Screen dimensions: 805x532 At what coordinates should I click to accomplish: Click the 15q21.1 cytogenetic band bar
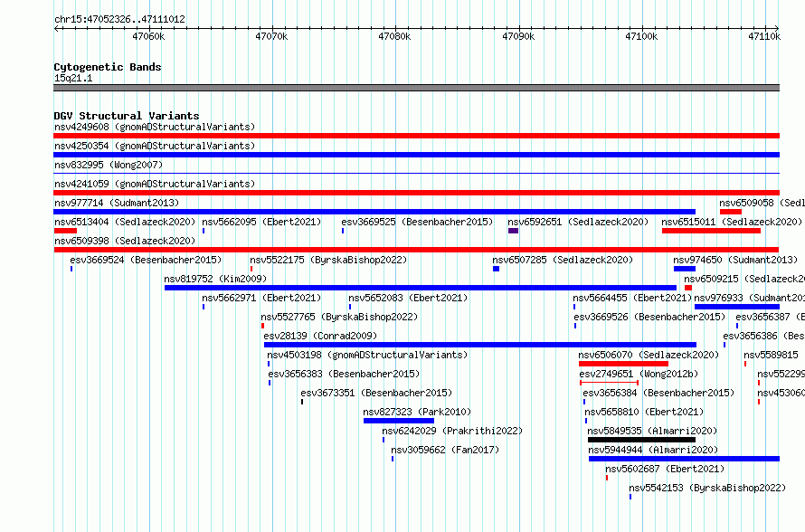pos(416,88)
